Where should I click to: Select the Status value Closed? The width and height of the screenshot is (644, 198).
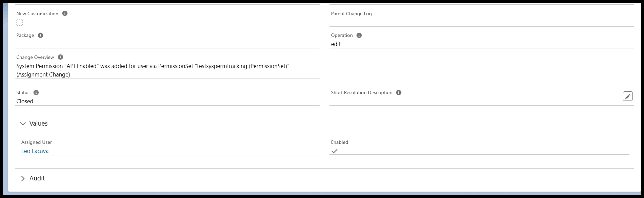[25, 101]
